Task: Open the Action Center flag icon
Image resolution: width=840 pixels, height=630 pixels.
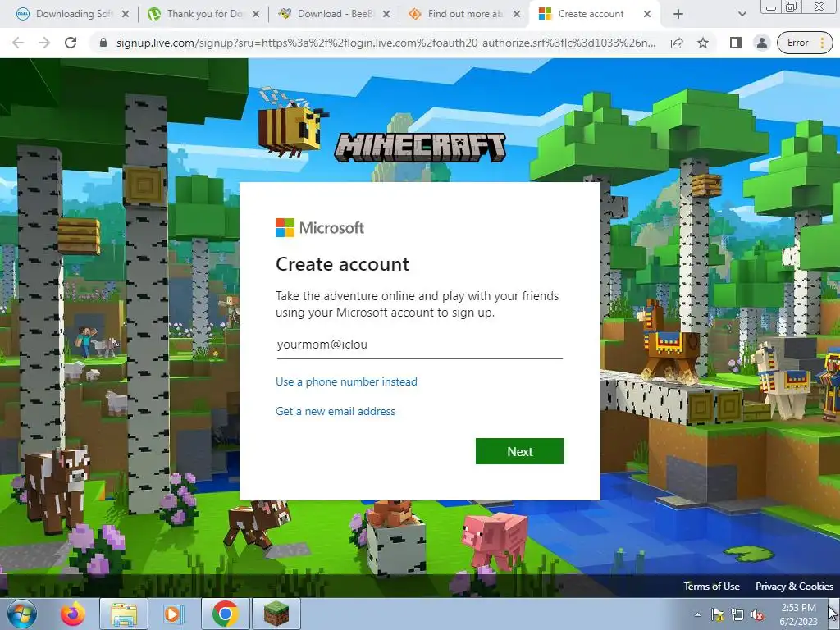Action: 717,614
